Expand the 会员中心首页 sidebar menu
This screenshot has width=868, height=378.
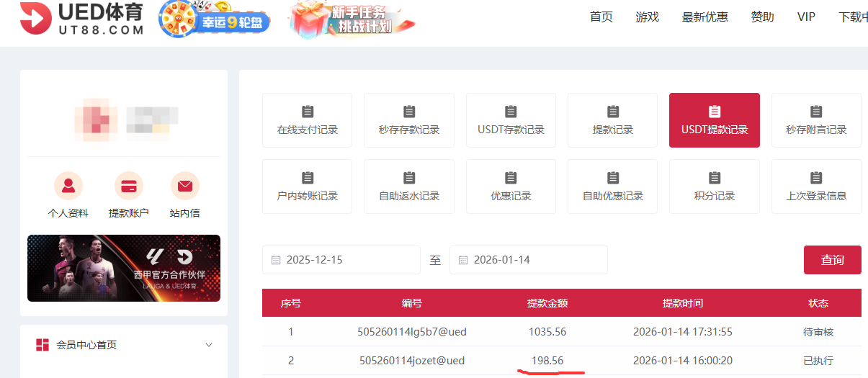click(x=209, y=346)
